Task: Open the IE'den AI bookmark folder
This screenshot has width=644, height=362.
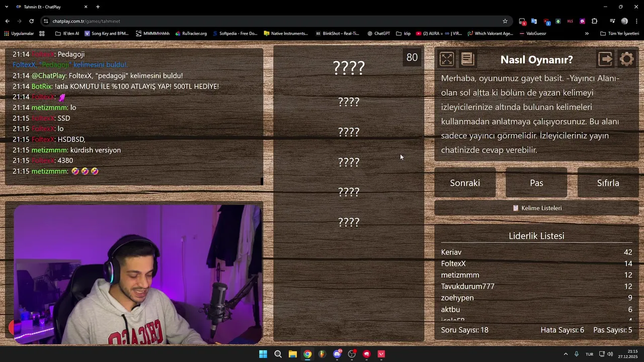Action: pos(67,34)
